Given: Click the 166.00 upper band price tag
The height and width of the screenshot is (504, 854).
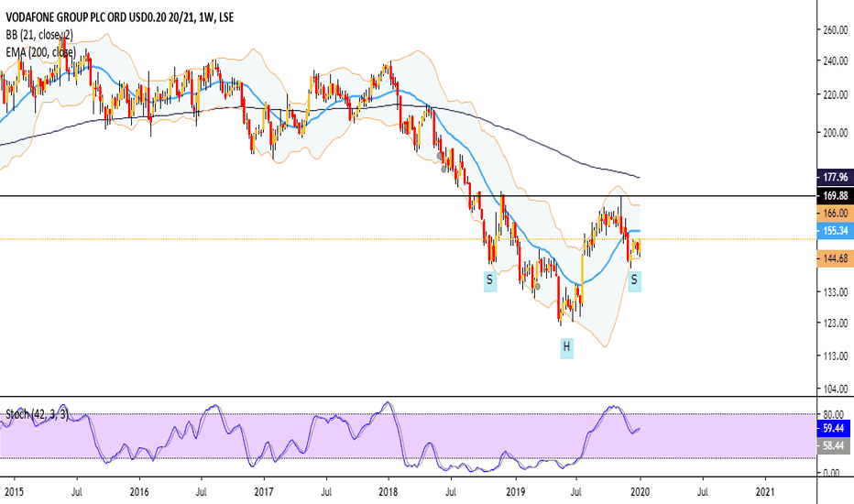Looking at the screenshot, I should (835, 213).
